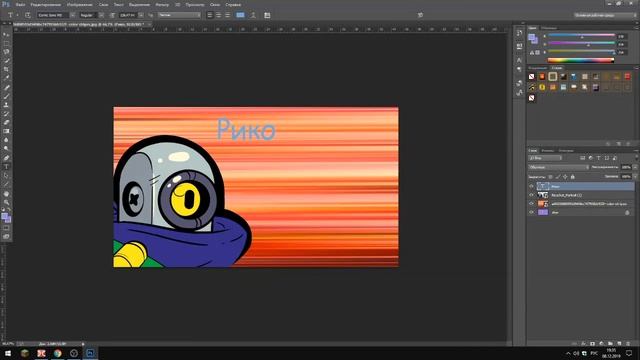Select the Lasso tool
640x360 pixels.
click(x=6, y=52)
